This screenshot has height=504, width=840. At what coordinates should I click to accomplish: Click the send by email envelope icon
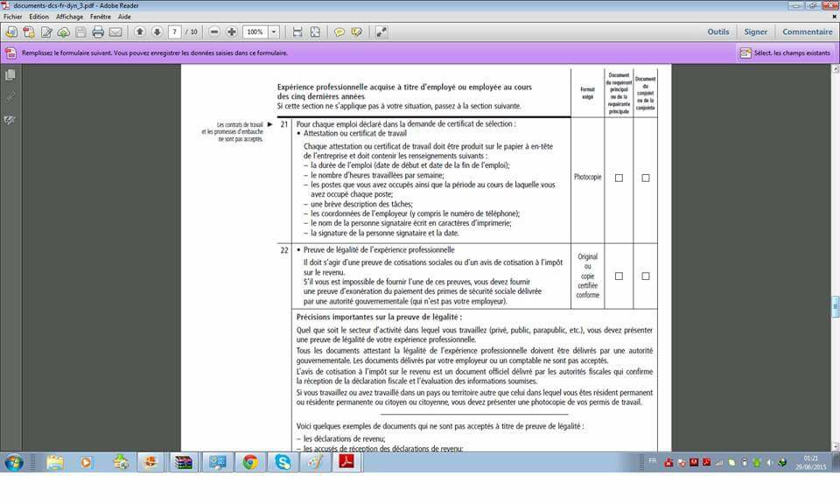115,32
